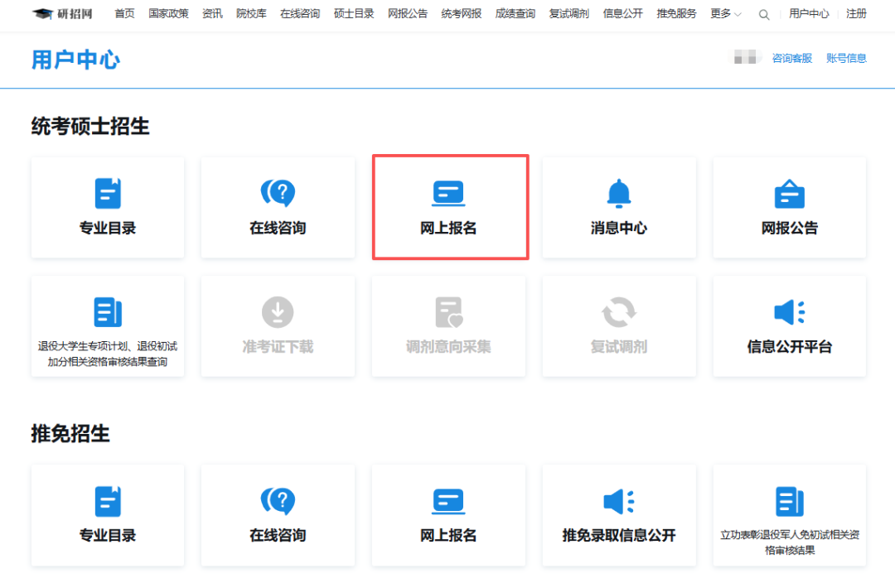Viewport: 895px width, 588px height.
Task: Open 信息公开 navigation item
Action: (x=622, y=14)
